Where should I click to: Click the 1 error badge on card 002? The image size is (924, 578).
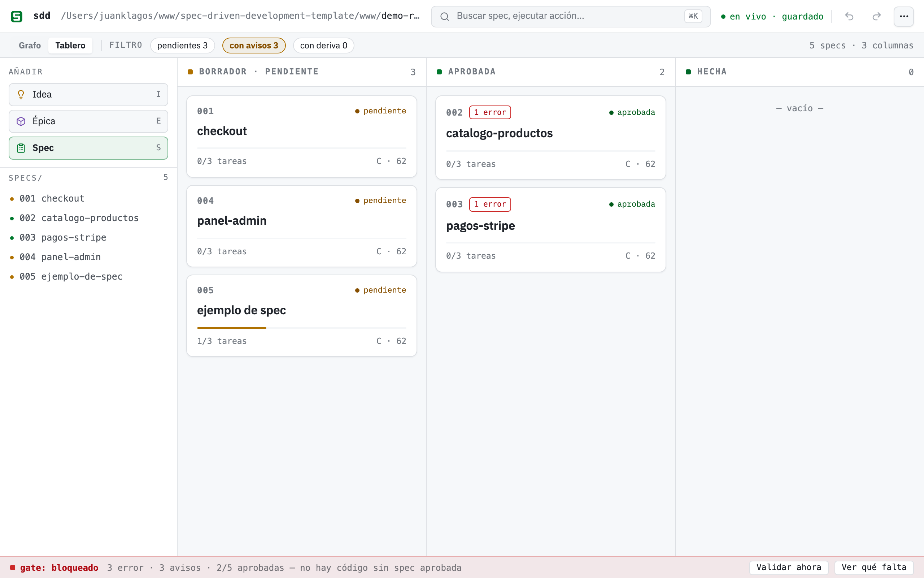(x=490, y=112)
